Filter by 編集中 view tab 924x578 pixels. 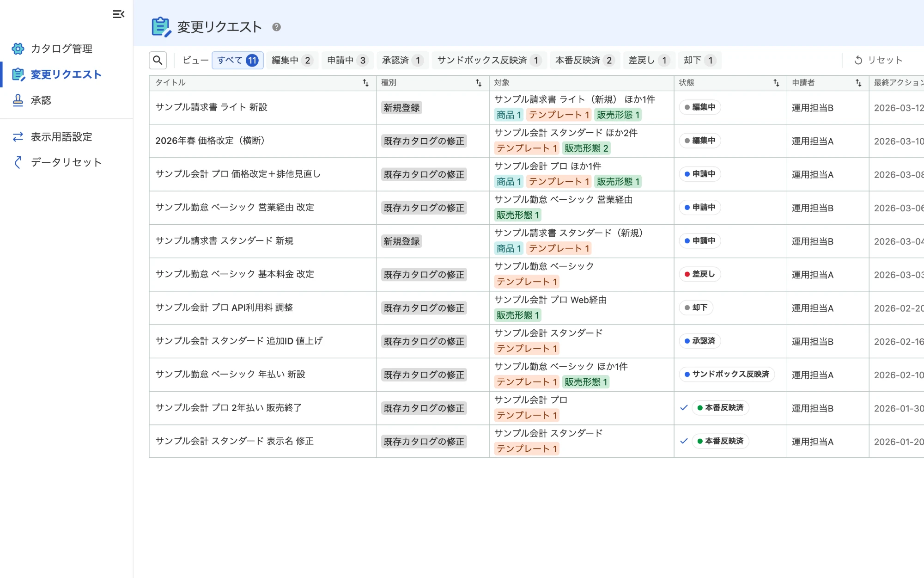coord(292,60)
